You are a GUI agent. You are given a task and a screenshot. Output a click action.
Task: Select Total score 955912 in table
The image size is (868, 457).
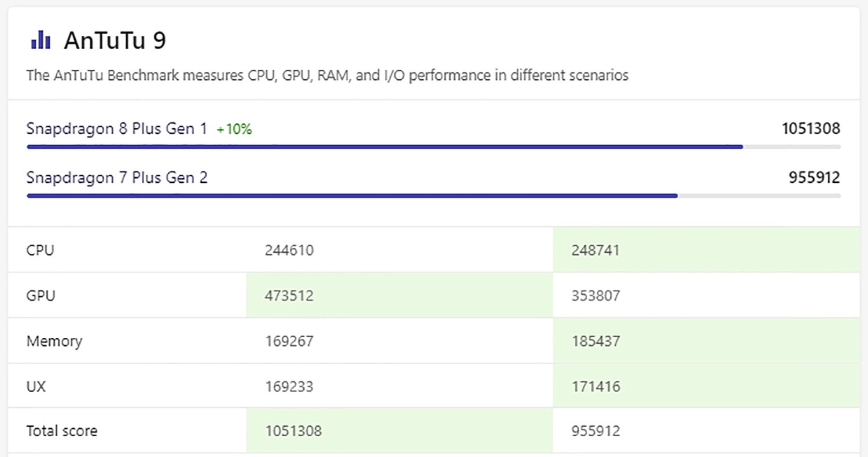(x=596, y=431)
